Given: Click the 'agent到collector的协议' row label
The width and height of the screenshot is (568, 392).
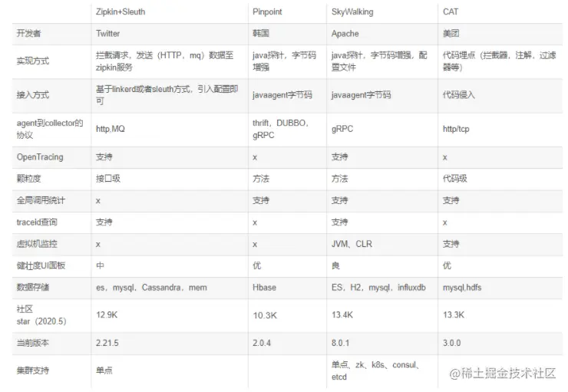Looking at the screenshot, I should pyautogui.click(x=50, y=129).
